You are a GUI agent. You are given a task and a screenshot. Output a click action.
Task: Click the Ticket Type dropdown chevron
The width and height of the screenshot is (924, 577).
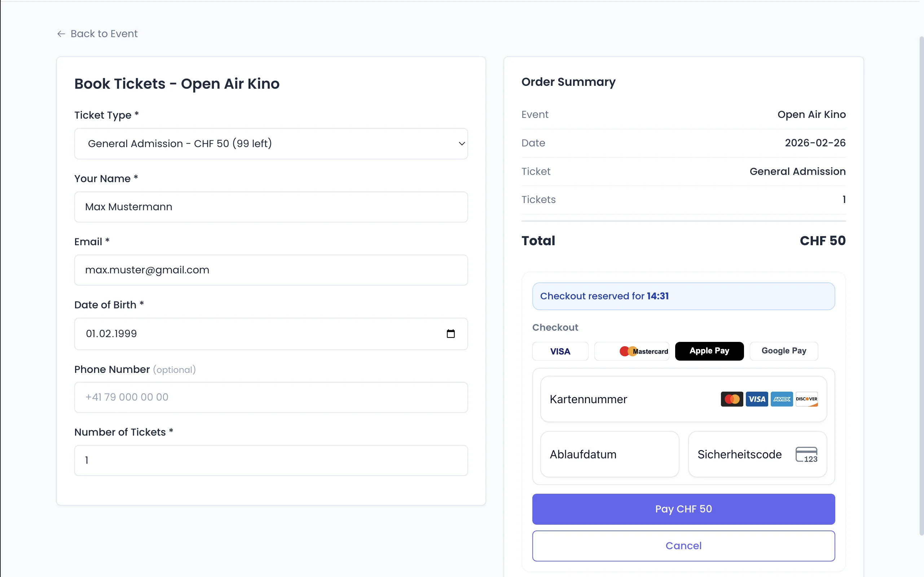461,144
